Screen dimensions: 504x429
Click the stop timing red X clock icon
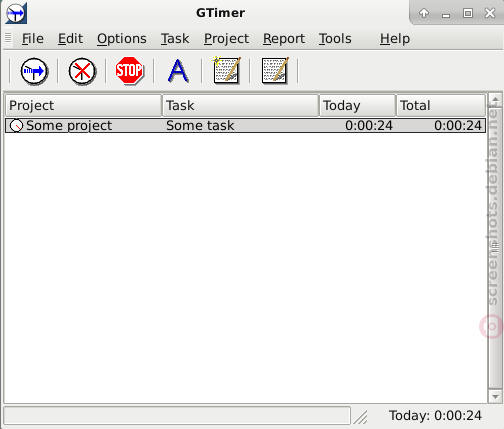[82, 71]
